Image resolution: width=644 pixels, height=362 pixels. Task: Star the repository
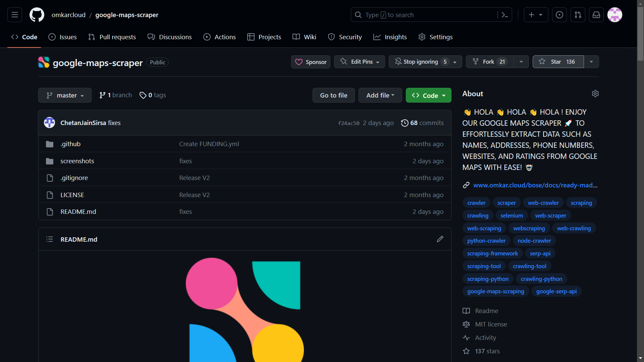point(558,62)
